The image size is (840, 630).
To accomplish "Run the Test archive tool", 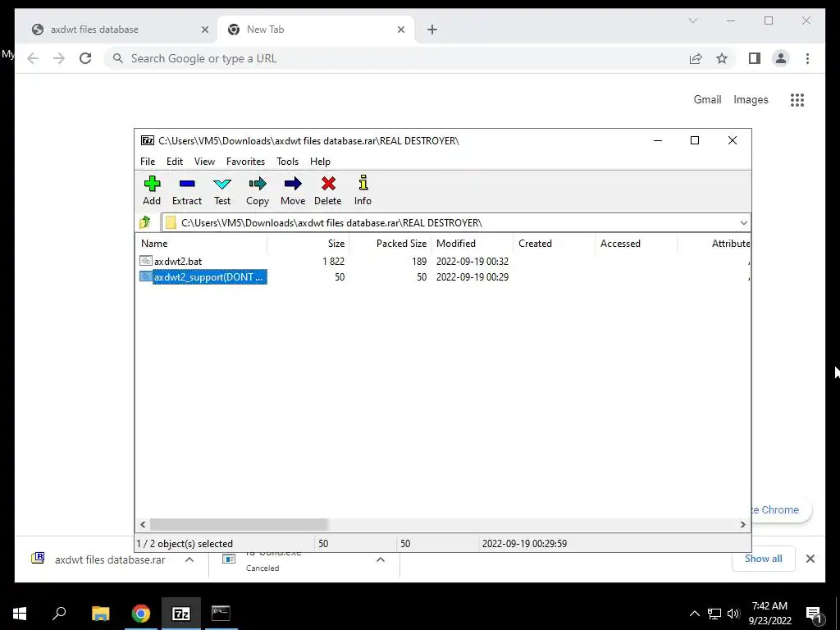I will (x=222, y=184).
